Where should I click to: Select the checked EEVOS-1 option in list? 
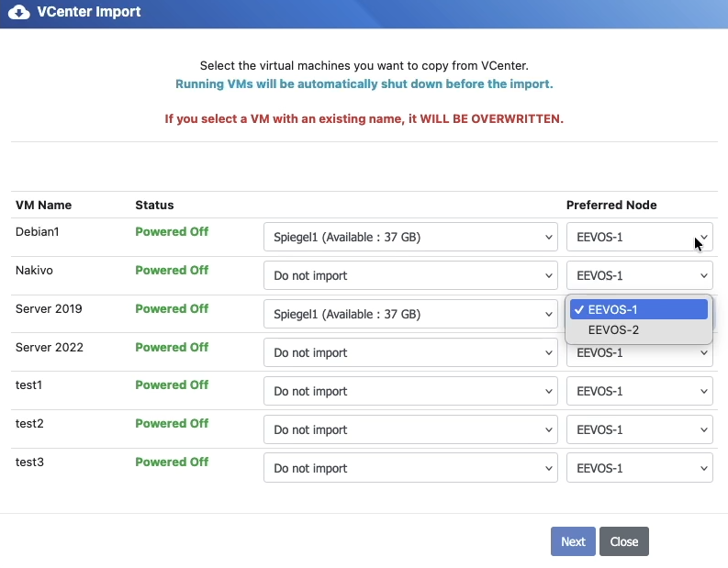pyautogui.click(x=639, y=309)
